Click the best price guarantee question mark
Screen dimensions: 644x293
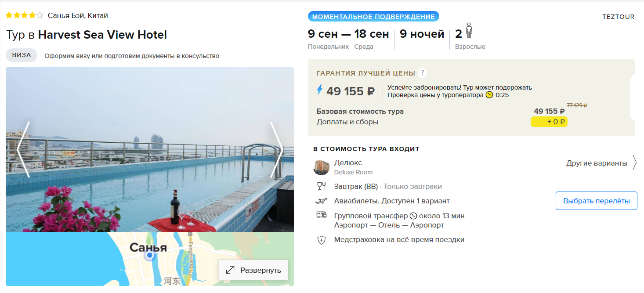[x=423, y=73]
